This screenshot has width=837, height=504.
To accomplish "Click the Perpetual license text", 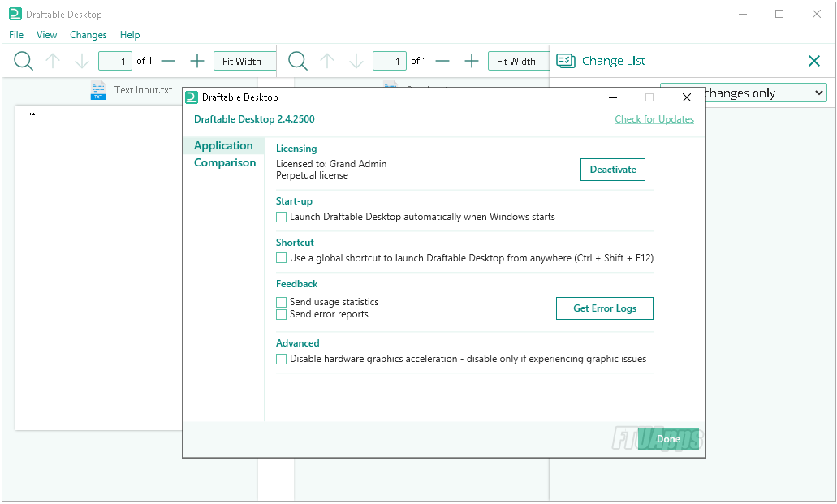I will (312, 175).
